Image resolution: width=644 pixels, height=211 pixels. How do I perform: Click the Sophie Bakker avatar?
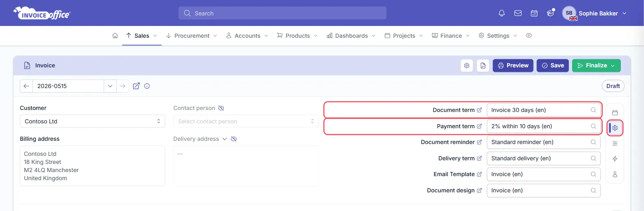(x=569, y=13)
